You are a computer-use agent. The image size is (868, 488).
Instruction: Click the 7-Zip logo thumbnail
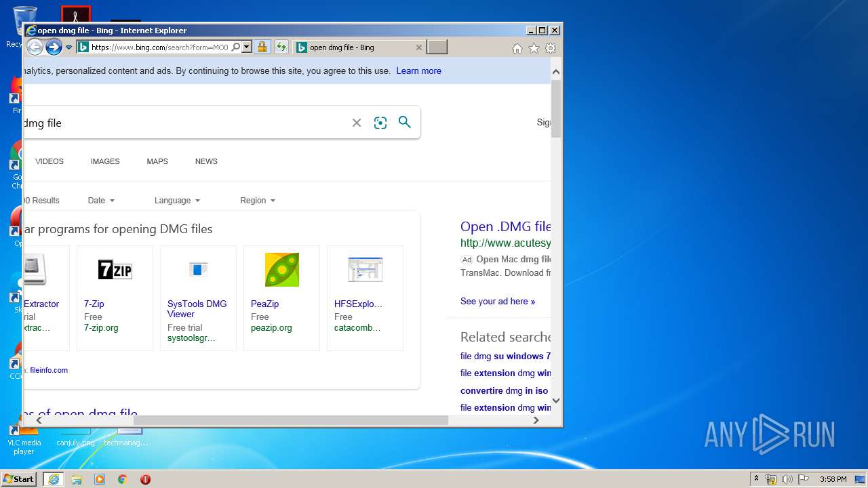[115, 270]
